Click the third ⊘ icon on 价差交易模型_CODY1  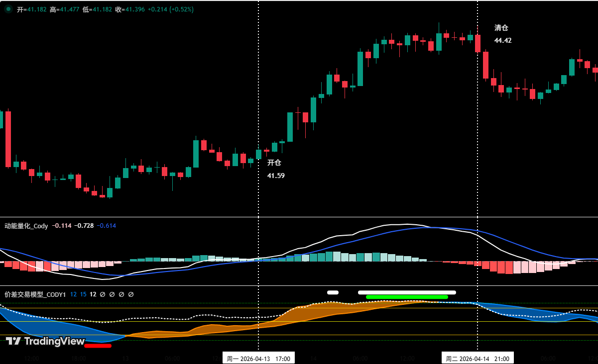[121, 294]
